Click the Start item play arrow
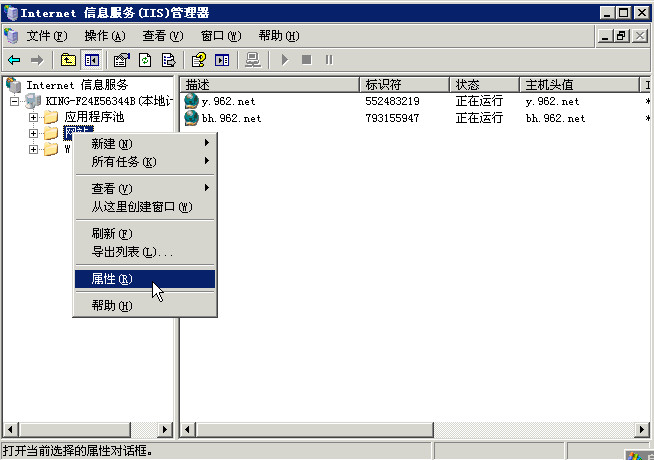This screenshot has height=460, width=654. 285,60
